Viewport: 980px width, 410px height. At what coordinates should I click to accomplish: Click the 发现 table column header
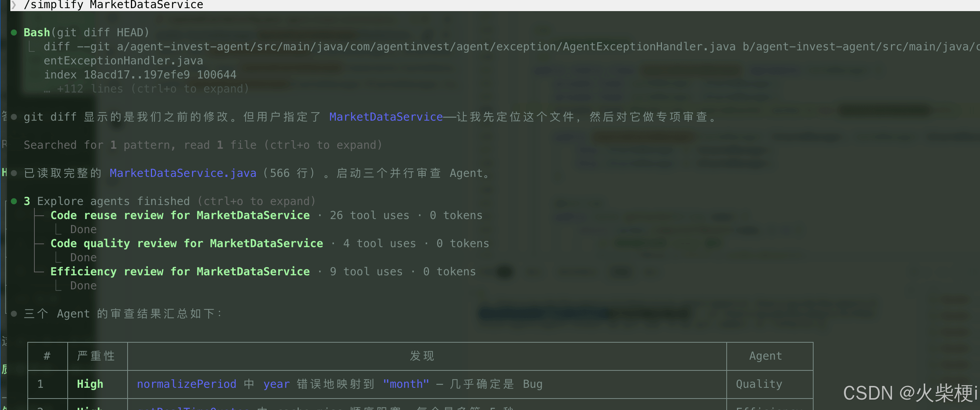tap(422, 356)
